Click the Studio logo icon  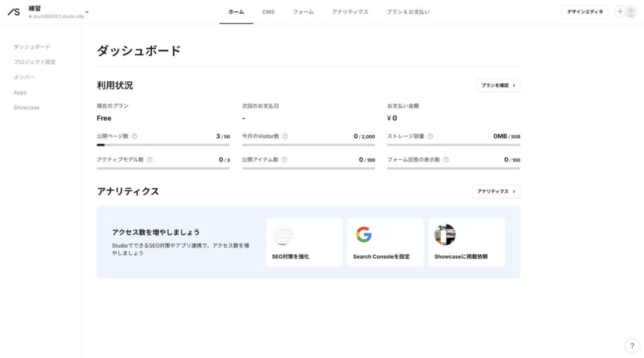pyautogui.click(x=14, y=12)
